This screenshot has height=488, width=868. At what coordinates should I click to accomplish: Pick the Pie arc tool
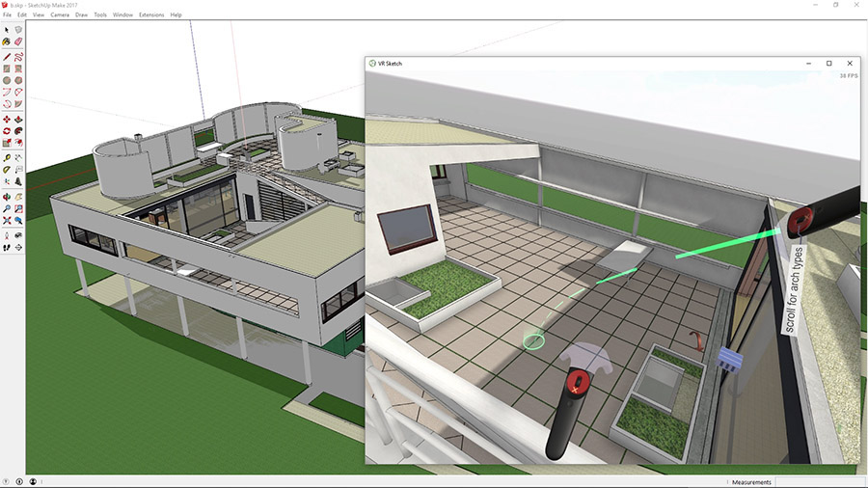tap(18, 103)
